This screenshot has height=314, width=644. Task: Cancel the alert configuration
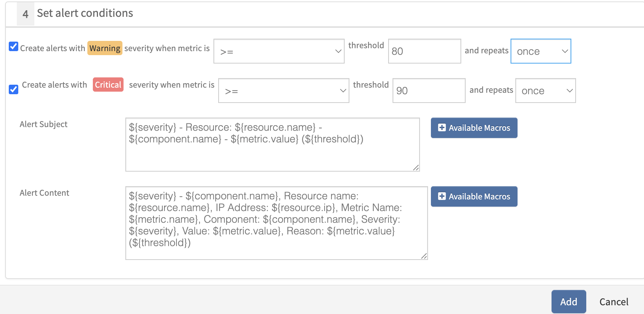click(x=614, y=302)
